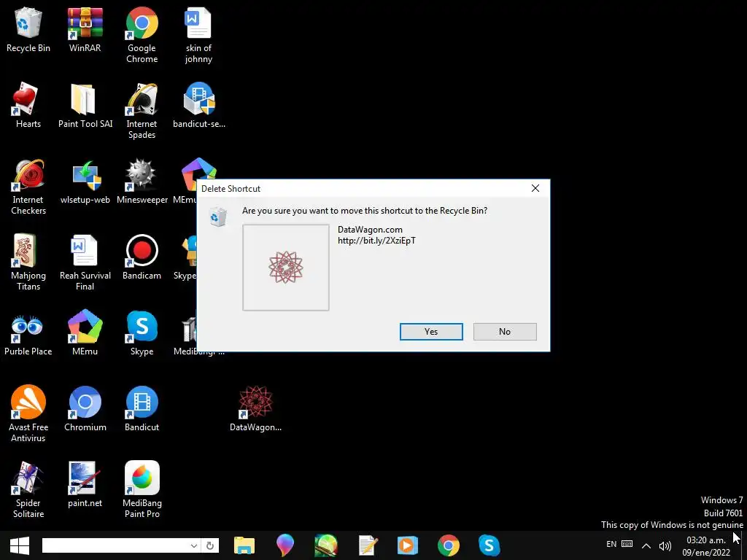This screenshot has width=747, height=560.
Task: Click the DataWagon thumbnail preview in dialog
Action: point(286,268)
